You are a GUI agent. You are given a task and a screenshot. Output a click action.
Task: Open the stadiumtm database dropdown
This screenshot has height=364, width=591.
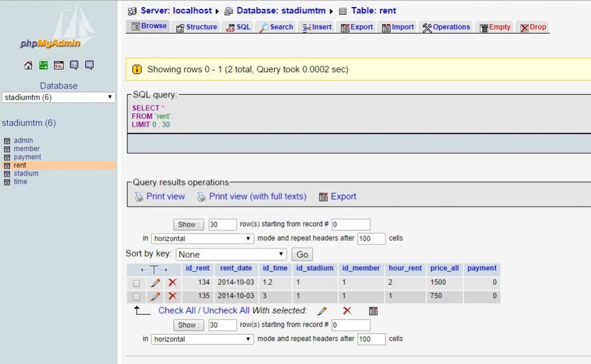pyautogui.click(x=58, y=97)
